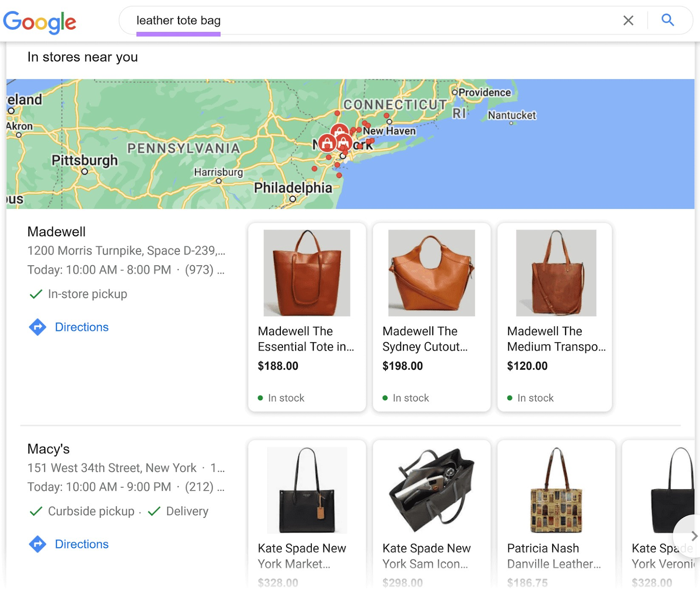This screenshot has width=700, height=592.
Task: Open Patricia Nash Danville Leather tote image
Action: [556, 490]
